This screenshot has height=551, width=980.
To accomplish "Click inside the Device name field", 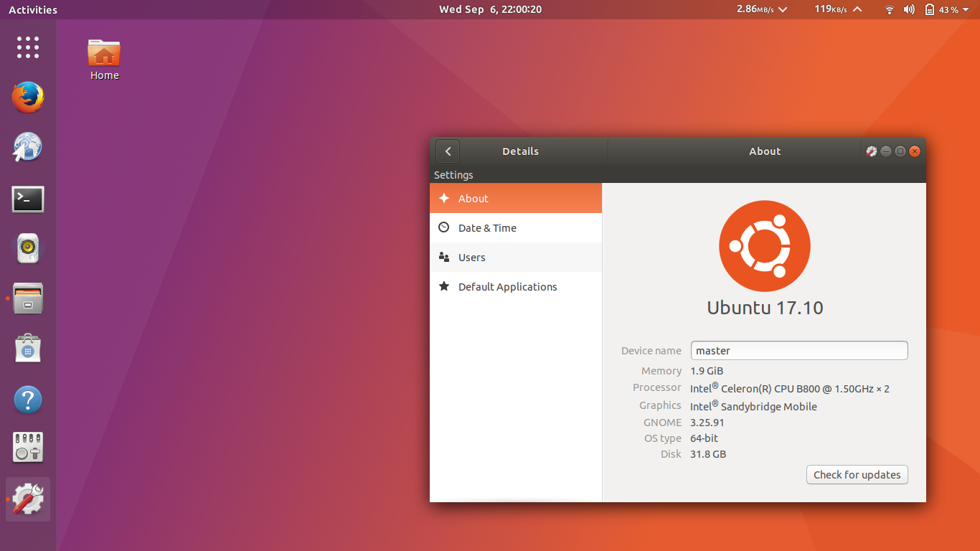I will (x=798, y=350).
